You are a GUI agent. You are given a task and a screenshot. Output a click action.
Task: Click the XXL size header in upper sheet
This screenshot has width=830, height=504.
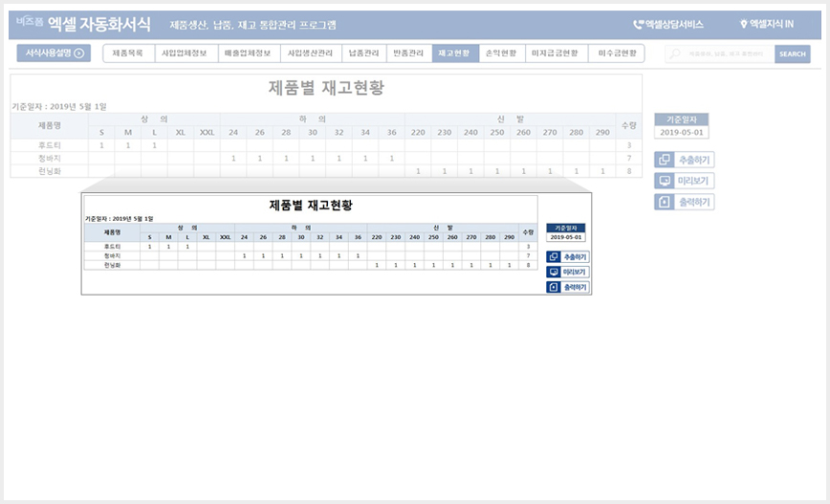click(x=207, y=132)
